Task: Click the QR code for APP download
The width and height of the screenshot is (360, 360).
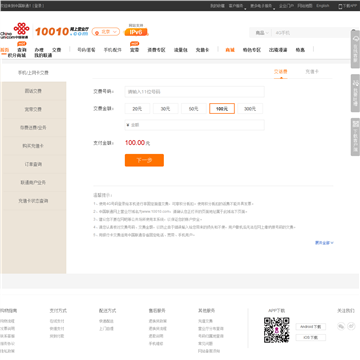Action: 277,330
